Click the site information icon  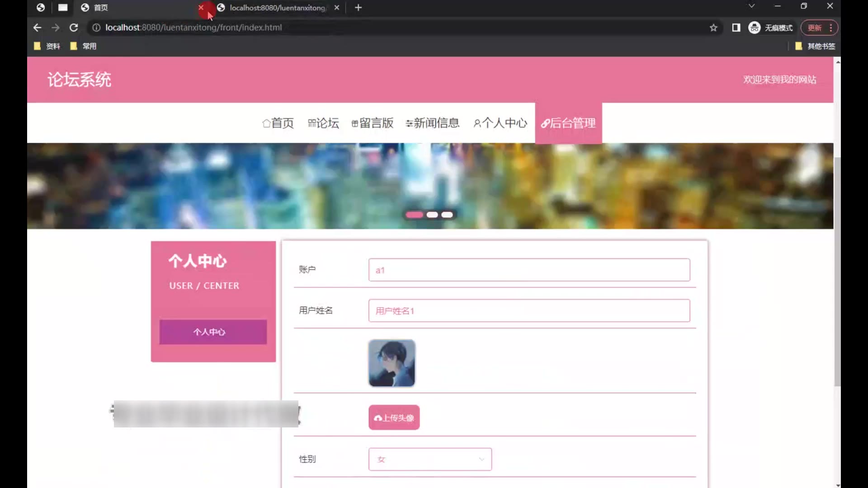click(x=96, y=28)
